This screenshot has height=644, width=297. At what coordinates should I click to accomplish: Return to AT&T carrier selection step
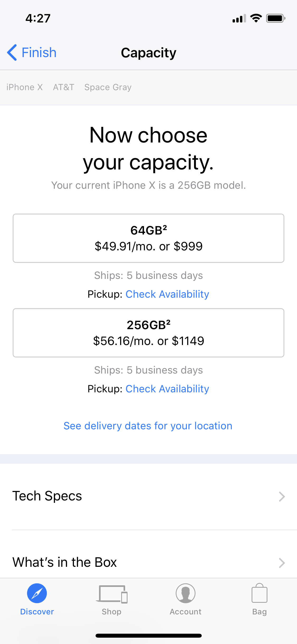click(64, 87)
